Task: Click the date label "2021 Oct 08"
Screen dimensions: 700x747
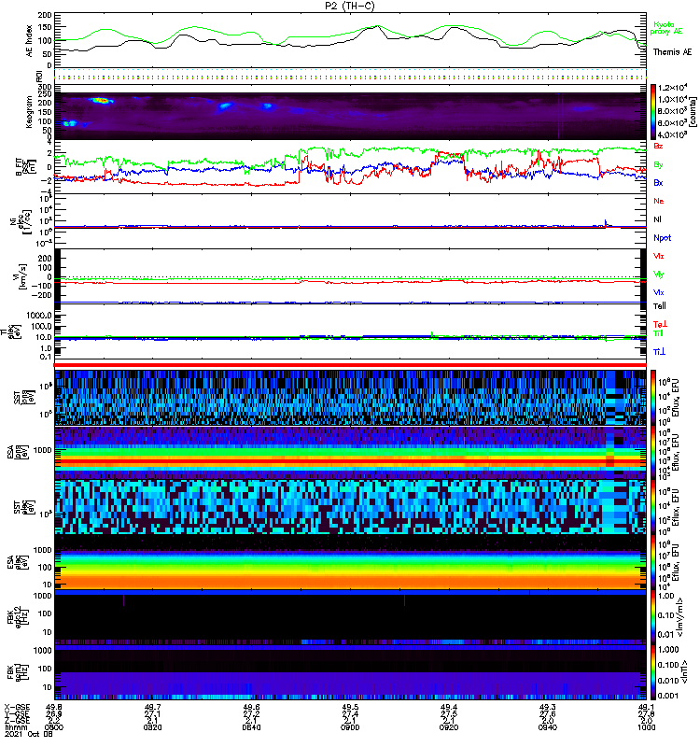Action: pos(28,734)
